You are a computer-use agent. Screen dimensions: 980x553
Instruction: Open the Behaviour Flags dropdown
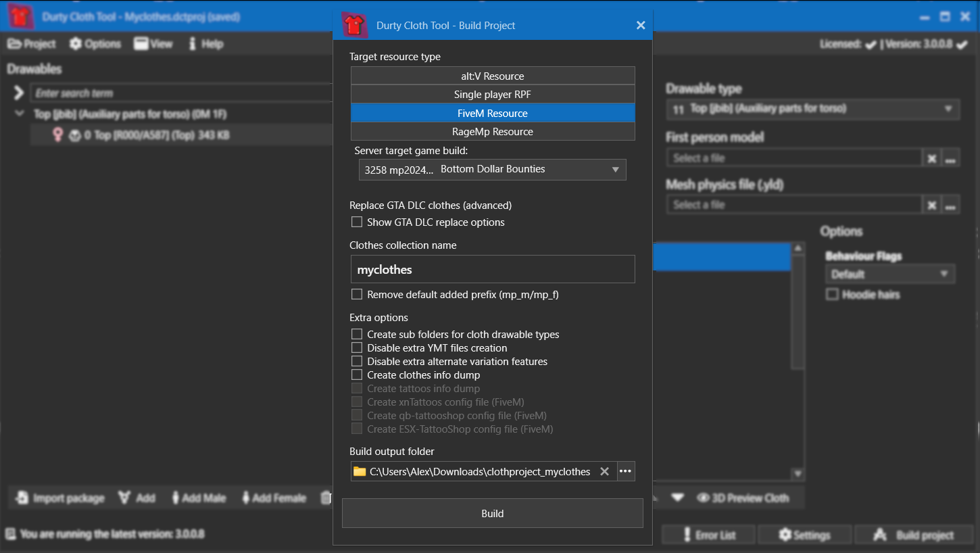[x=889, y=274]
